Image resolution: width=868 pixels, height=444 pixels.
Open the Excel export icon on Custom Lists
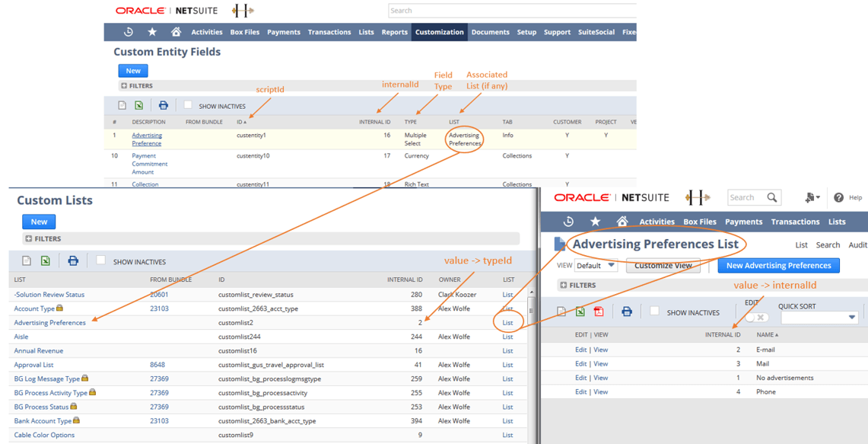click(x=46, y=260)
